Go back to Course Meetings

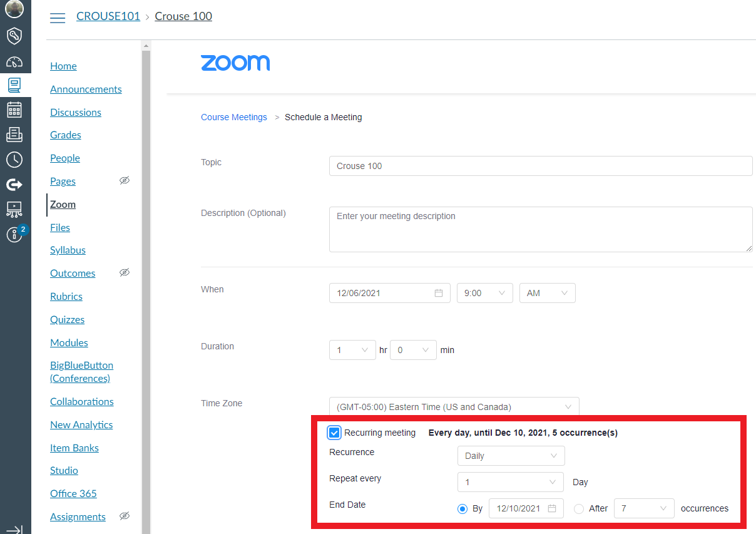tap(234, 117)
